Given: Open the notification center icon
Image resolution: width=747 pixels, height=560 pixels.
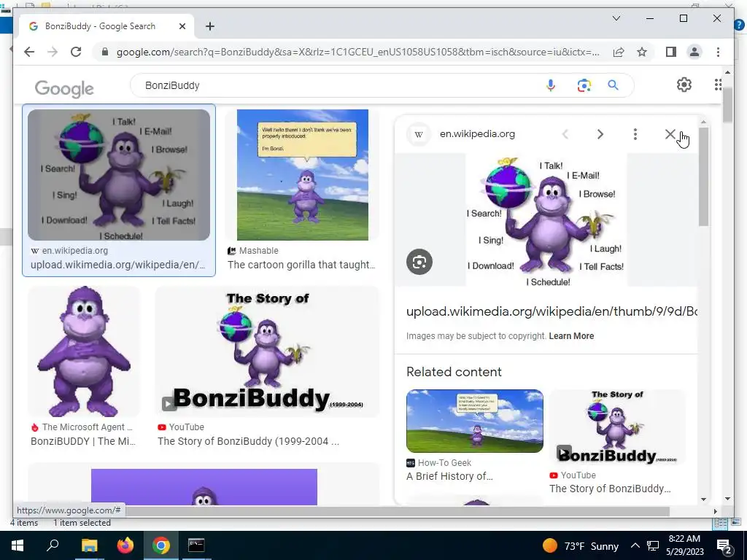Looking at the screenshot, I should 724,546.
